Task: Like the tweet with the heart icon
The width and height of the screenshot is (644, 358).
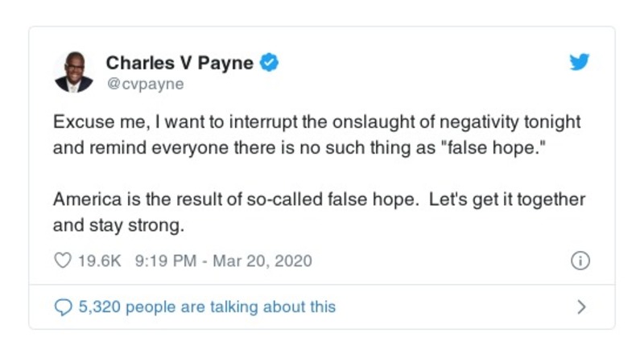Action: pos(62,261)
